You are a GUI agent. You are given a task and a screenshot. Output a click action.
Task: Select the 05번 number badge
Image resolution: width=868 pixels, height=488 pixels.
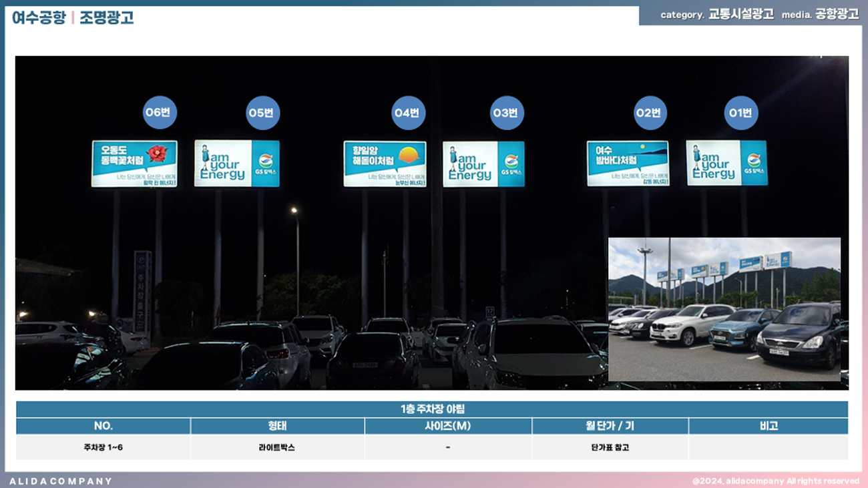pyautogui.click(x=263, y=113)
